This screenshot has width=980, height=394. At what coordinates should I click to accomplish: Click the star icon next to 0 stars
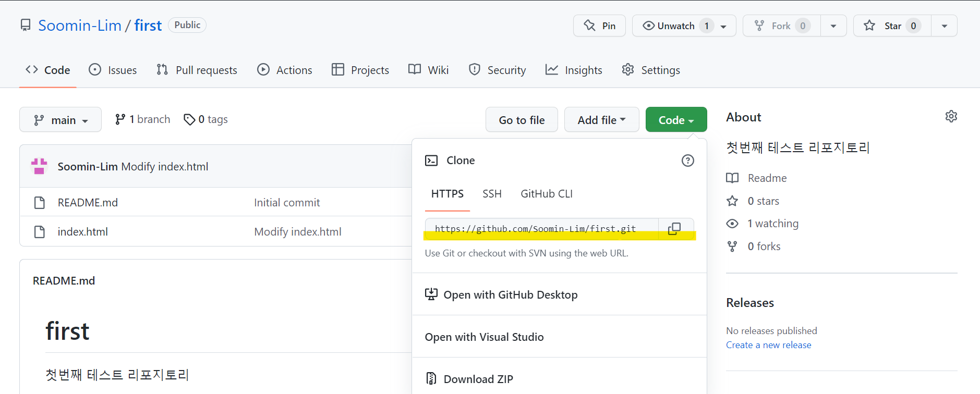[732, 201]
